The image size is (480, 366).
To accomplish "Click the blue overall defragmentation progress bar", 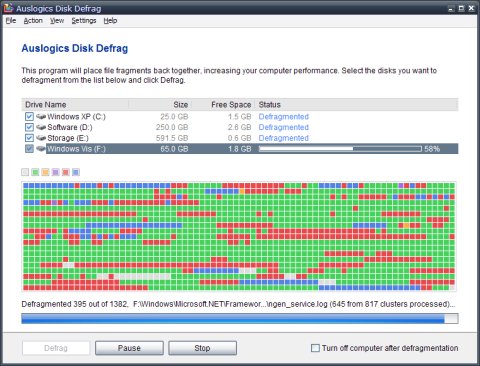I will pyautogui.click(x=240, y=318).
